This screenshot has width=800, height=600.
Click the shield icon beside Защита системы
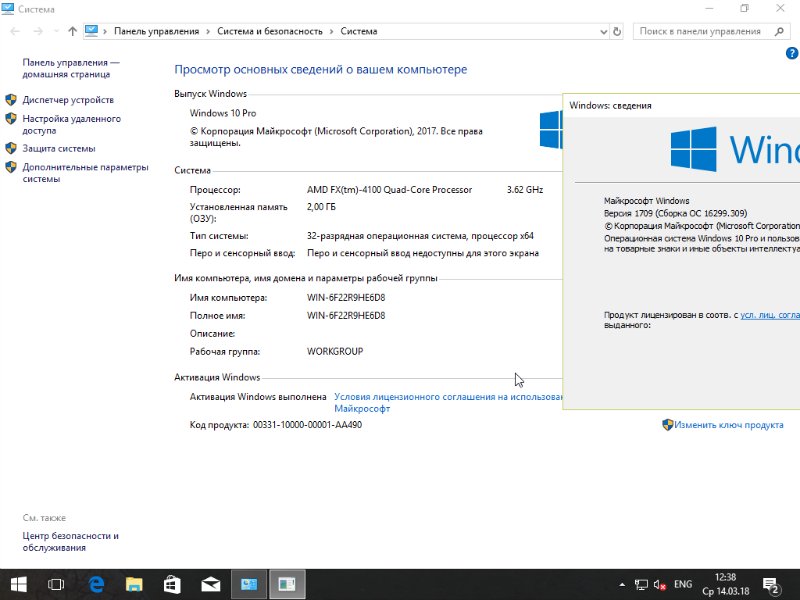pyautogui.click(x=11, y=148)
